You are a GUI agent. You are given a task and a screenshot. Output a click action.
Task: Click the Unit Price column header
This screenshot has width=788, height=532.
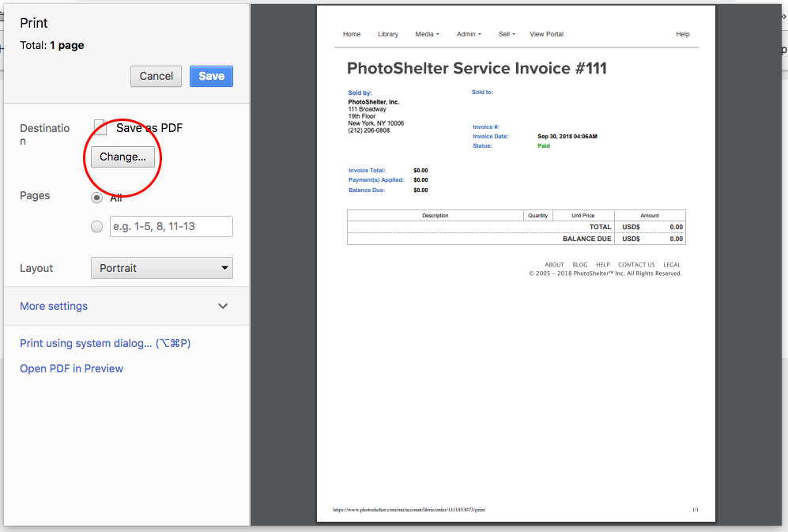coord(583,216)
